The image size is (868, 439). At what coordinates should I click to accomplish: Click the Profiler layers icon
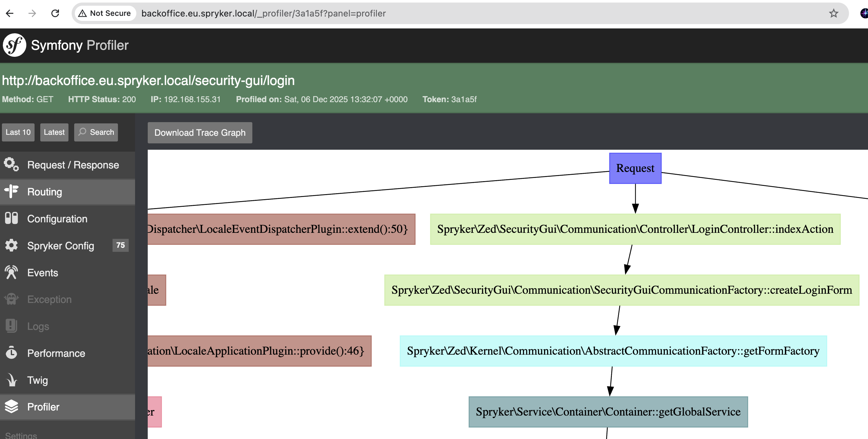pos(11,407)
